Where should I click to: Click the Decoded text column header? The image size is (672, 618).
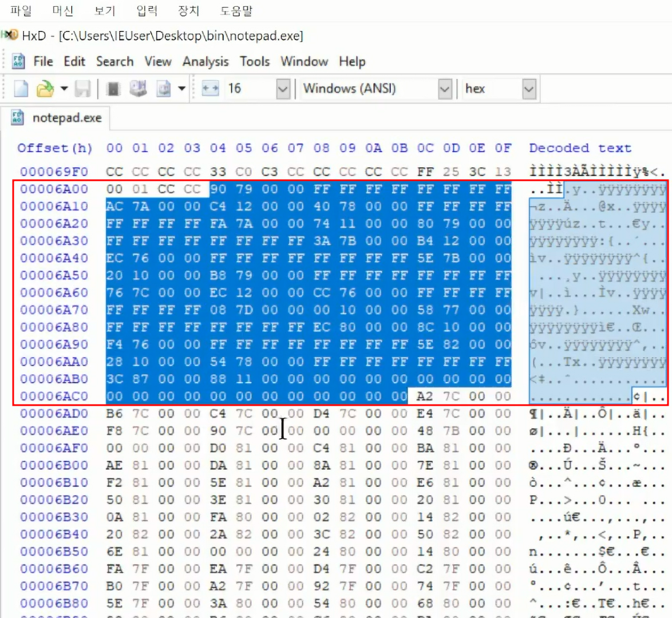tap(580, 148)
